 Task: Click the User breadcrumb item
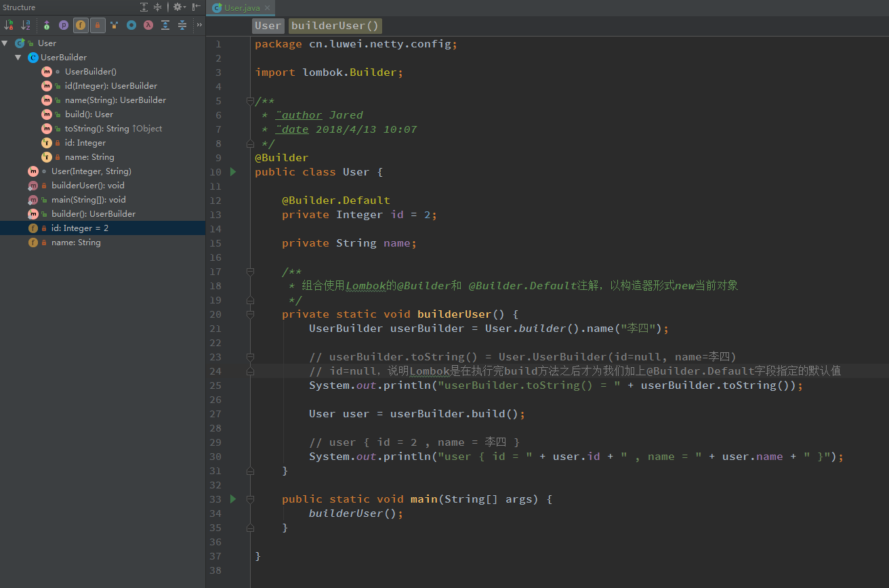(268, 26)
